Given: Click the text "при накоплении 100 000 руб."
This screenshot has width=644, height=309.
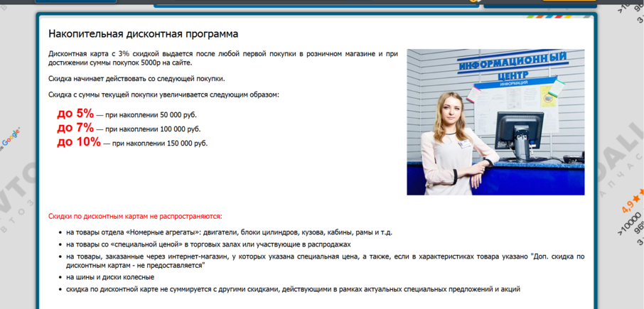Looking at the screenshot, I should (x=154, y=129).
